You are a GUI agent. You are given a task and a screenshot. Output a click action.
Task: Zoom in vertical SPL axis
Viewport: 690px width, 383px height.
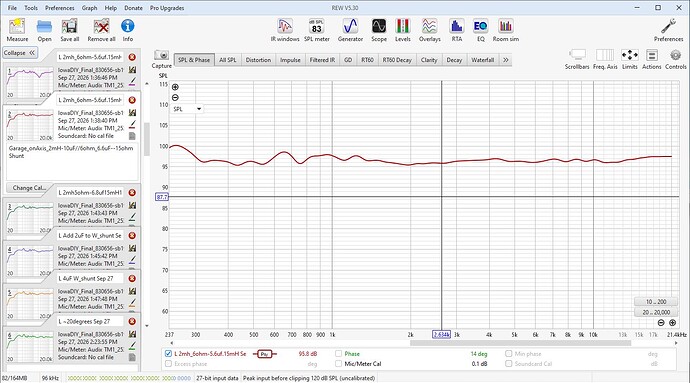(x=175, y=87)
